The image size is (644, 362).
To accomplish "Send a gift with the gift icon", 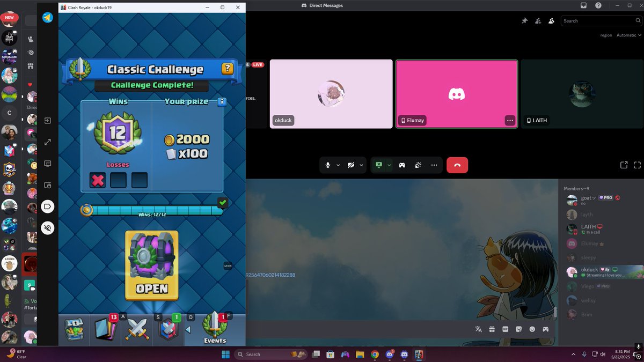I will pyautogui.click(x=492, y=329).
